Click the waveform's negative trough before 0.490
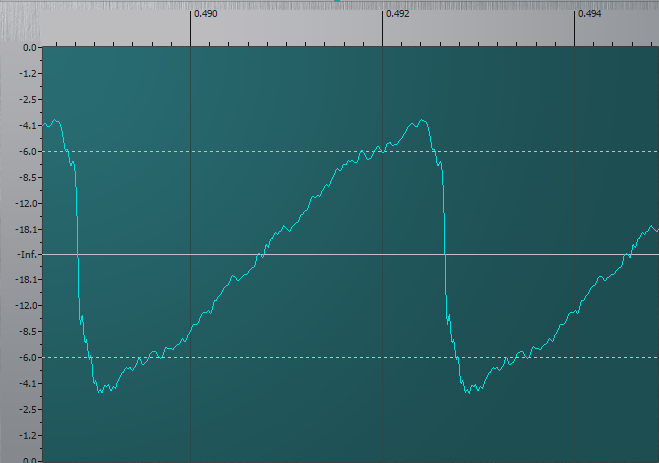Screen dimensions: 659x463 click(101, 392)
